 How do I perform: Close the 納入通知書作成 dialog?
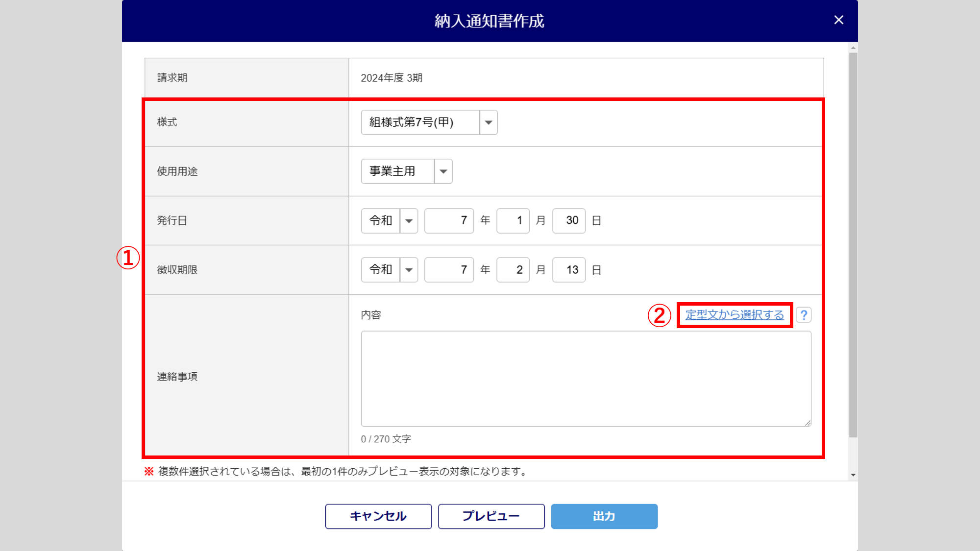click(838, 20)
